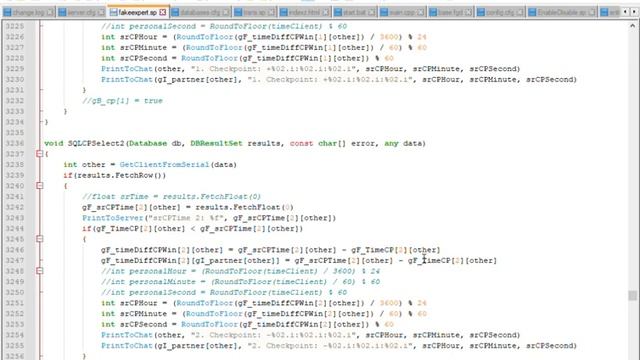Click GetClientFromSerial on line 3238
Viewport: 640px width, 360px height.
click(164, 164)
